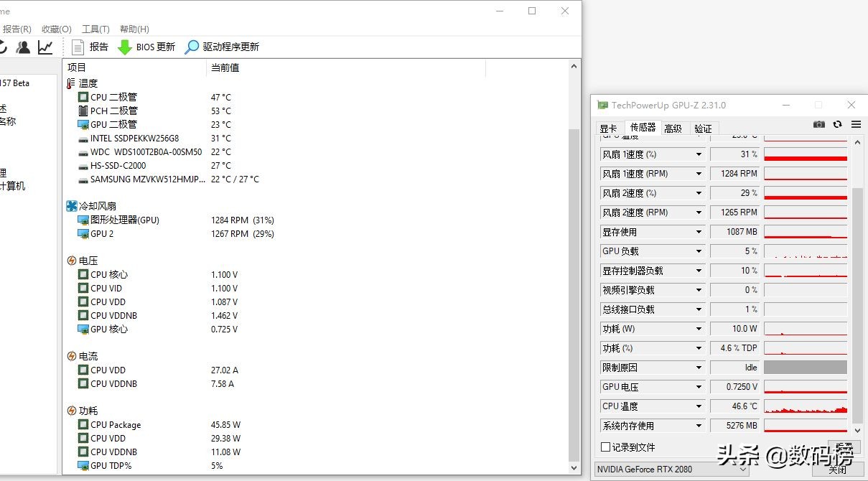Click the 关闭 button in GPU-Z

click(837, 470)
